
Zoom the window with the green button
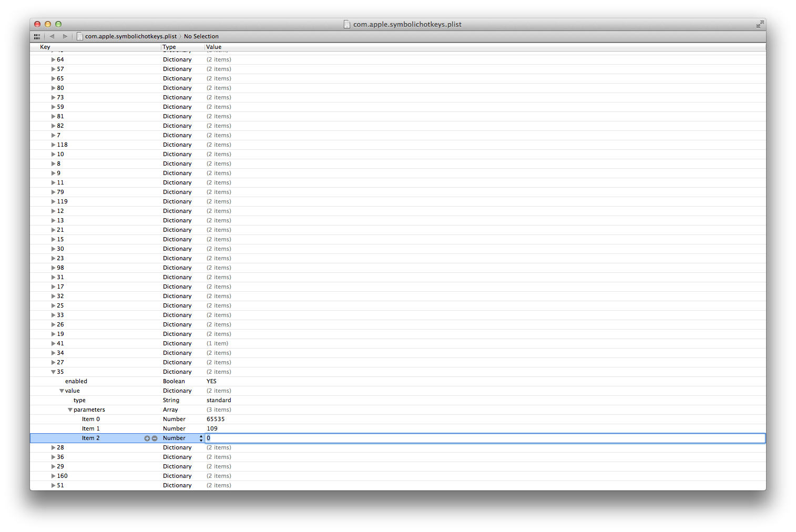[58, 24]
